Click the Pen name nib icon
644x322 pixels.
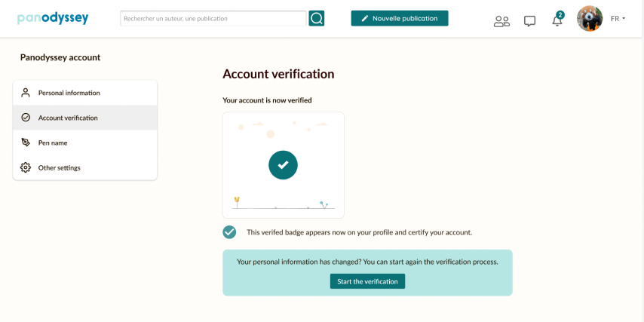[26, 143]
